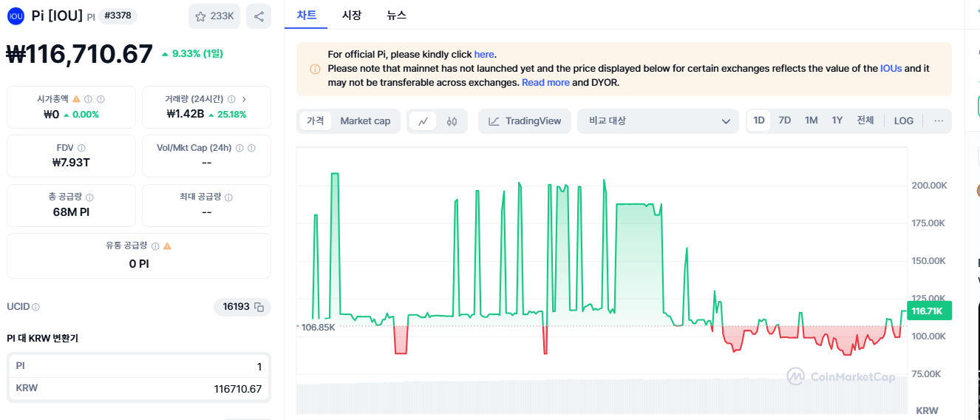Copy UCID 16193 with copy icon

pos(259,307)
